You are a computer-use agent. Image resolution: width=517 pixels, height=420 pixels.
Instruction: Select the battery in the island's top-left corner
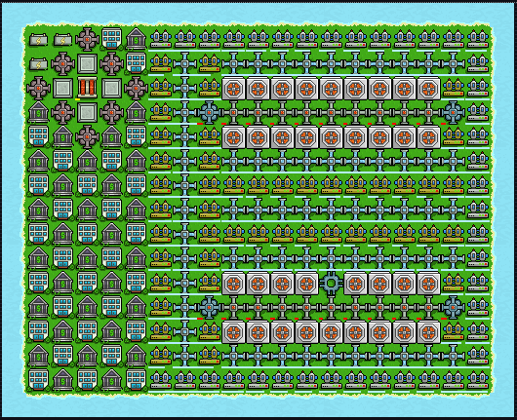click(38, 40)
